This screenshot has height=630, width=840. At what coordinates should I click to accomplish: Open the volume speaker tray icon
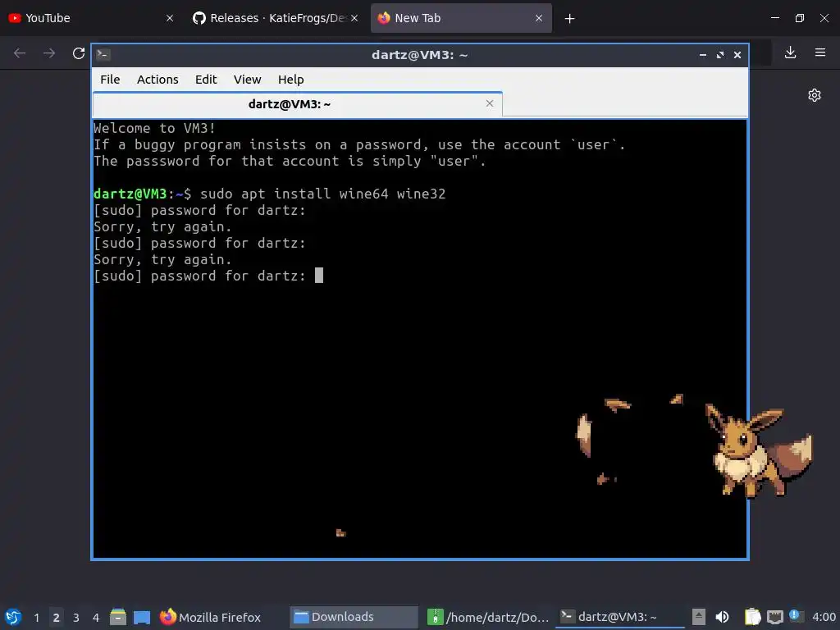722,617
